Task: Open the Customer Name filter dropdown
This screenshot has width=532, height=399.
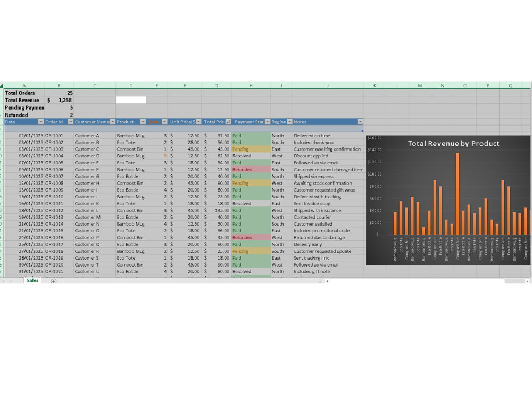Action: click(113, 122)
